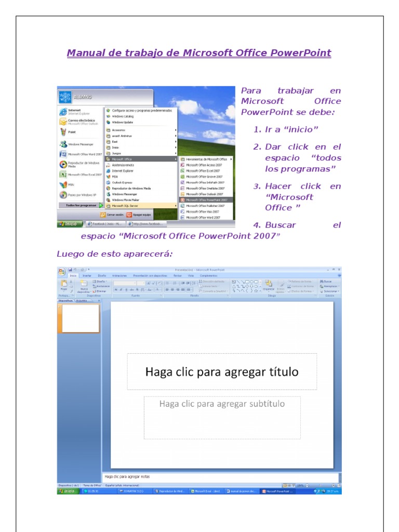Open Outlook Express in programs list
The height and width of the screenshot is (532, 399).
pos(141,182)
